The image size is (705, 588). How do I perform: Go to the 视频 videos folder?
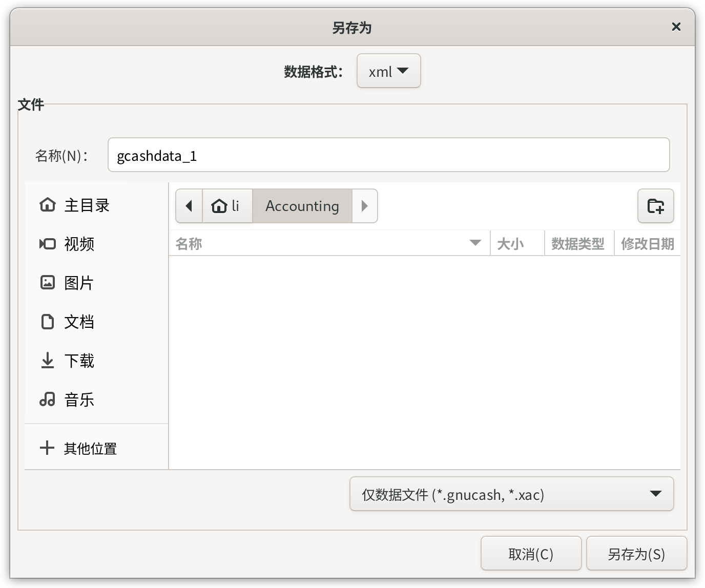click(96, 244)
